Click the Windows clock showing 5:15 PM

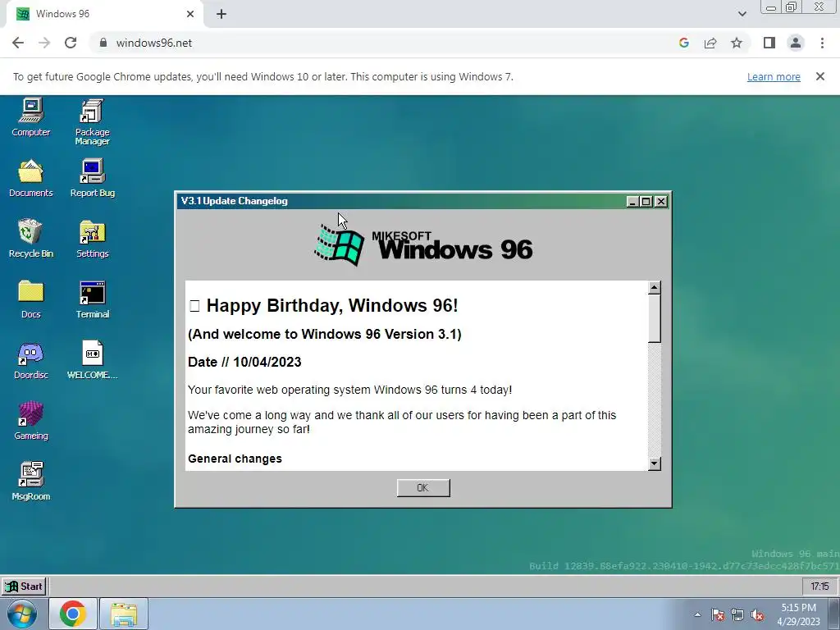click(x=798, y=614)
